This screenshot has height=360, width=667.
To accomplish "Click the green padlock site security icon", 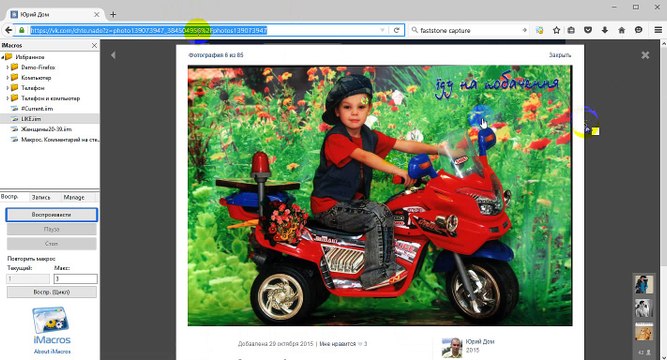I will (x=21, y=30).
